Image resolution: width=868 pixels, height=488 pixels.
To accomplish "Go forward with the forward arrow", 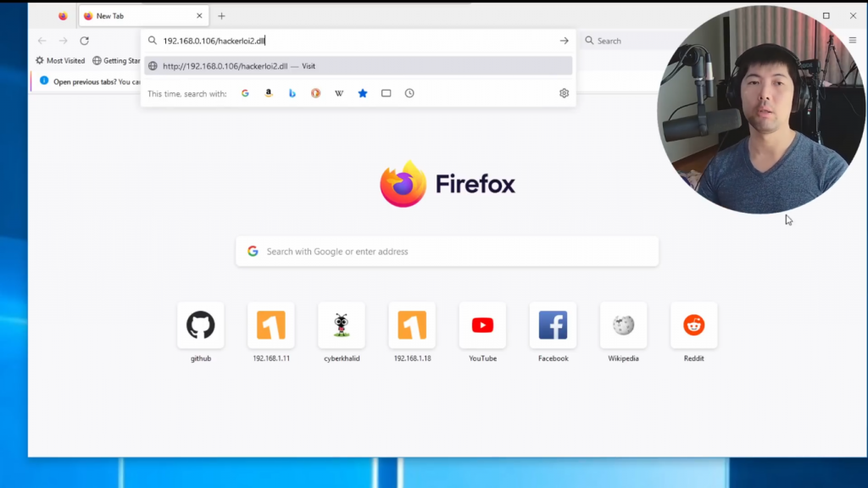I will 63,41.
